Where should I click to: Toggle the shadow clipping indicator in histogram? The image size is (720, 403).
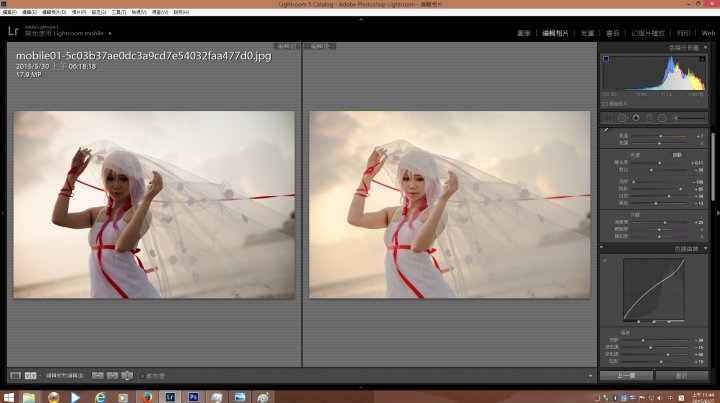[606, 59]
